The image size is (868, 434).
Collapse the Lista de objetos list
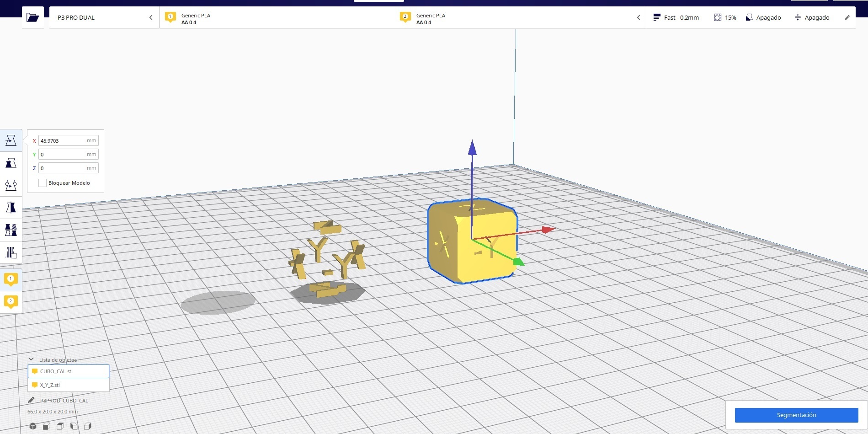click(x=31, y=359)
